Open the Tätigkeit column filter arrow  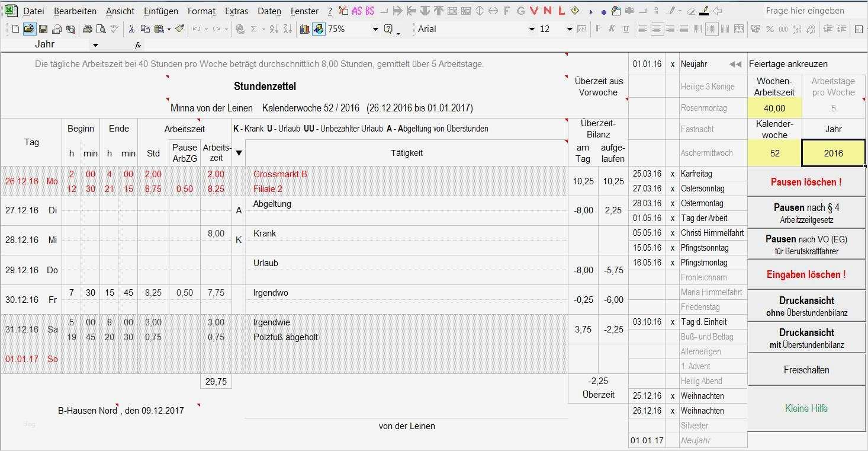[239, 152]
